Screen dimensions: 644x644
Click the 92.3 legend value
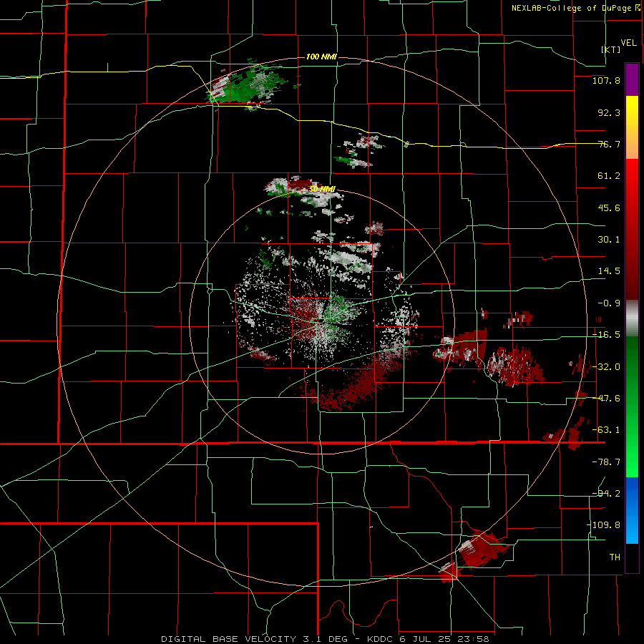point(609,112)
